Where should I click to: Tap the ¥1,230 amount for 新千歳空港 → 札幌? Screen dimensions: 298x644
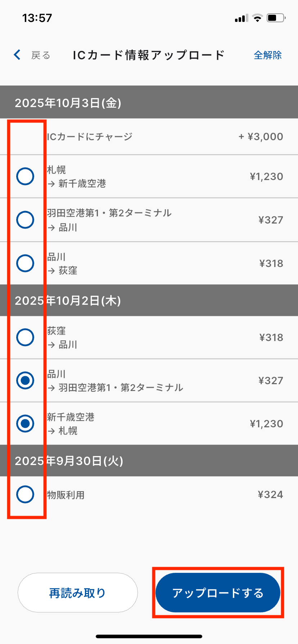click(266, 424)
